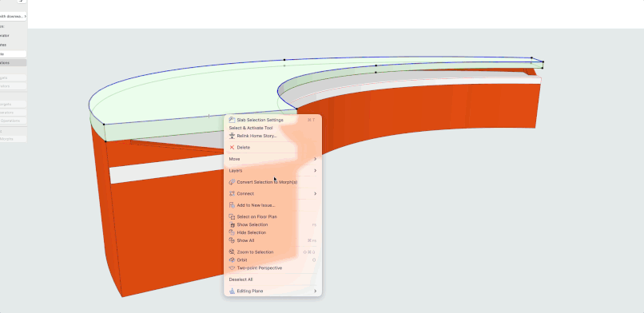644x313 pixels.
Task: Choose Select on Floor Plan
Action: point(272,216)
